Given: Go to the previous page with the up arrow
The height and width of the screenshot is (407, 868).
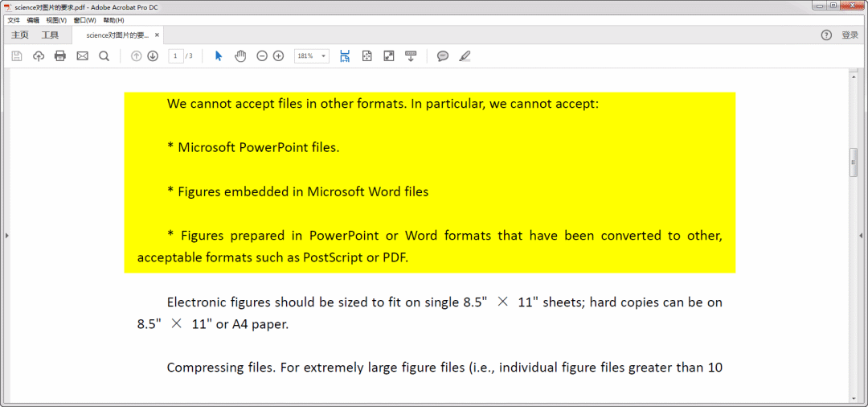Looking at the screenshot, I should (x=136, y=56).
